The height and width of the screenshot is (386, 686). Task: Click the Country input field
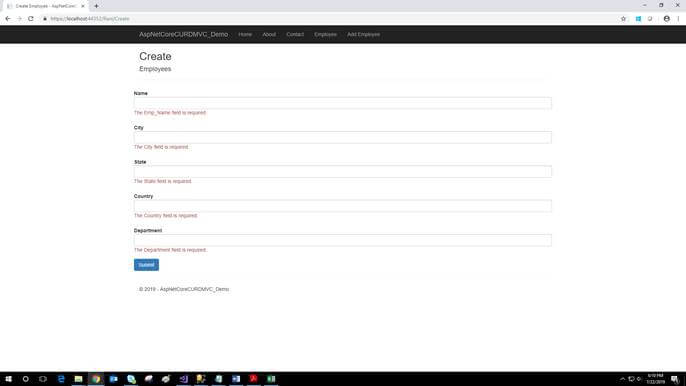pos(343,206)
